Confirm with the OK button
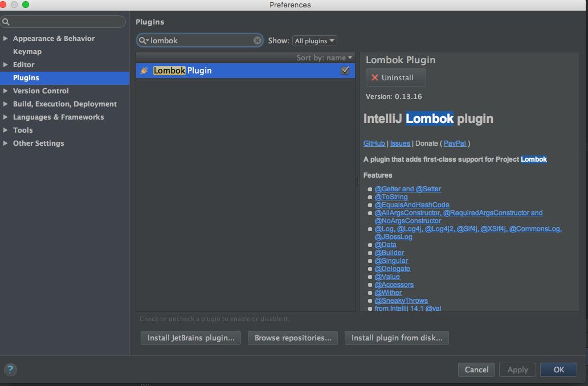The height and width of the screenshot is (386, 588). tap(559, 369)
